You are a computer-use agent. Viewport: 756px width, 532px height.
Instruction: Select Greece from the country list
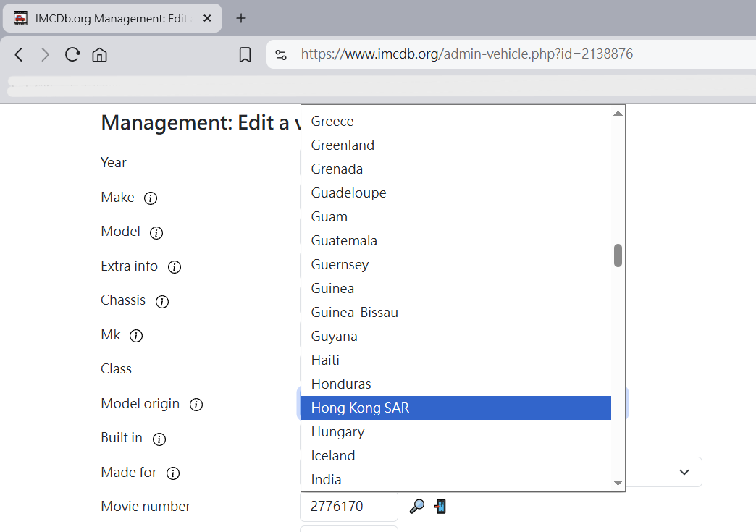pos(456,122)
